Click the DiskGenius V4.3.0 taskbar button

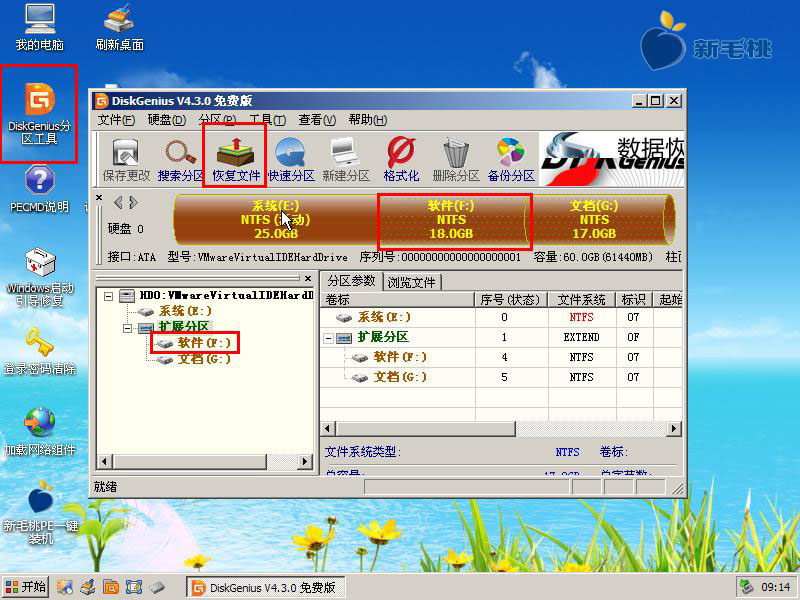pyautogui.click(x=265, y=588)
